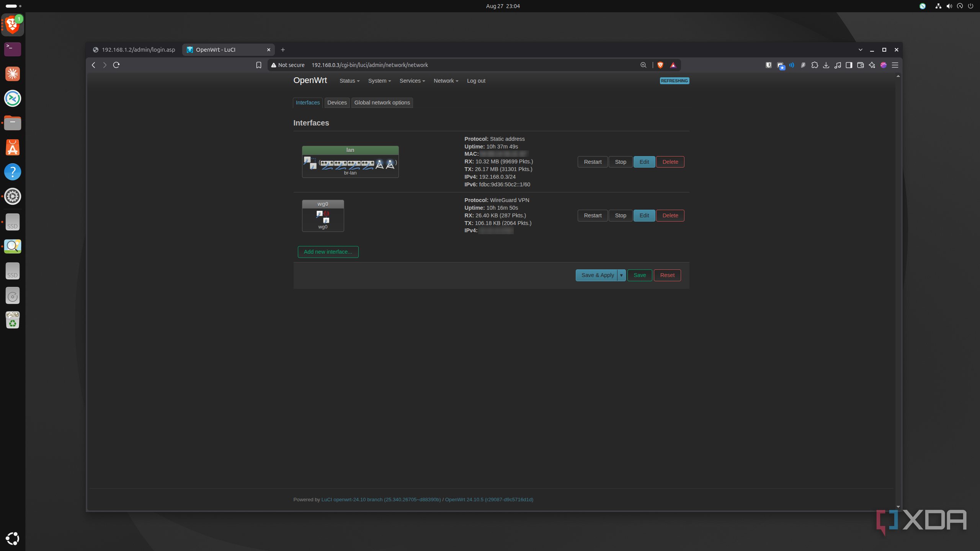Switch to the 192.168.1.2 login tab
This screenshot has height=551, width=980.
[x=134, y=50]
